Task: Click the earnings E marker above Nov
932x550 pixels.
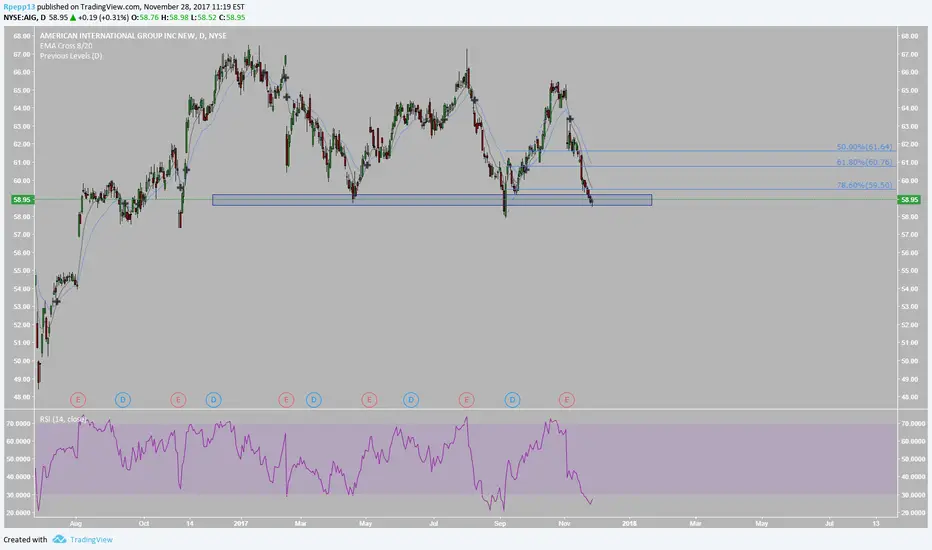Action: (x=566, y=400)
